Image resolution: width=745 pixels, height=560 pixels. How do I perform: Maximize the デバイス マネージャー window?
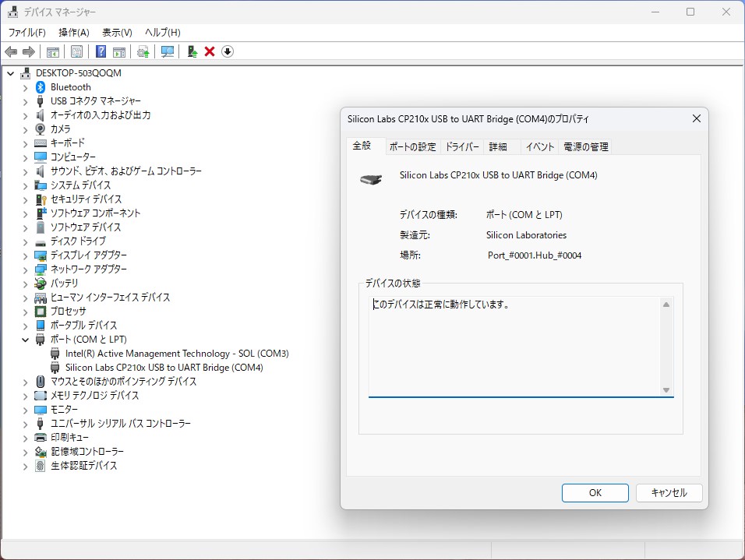pyautogui.click(x=690, y=12)
